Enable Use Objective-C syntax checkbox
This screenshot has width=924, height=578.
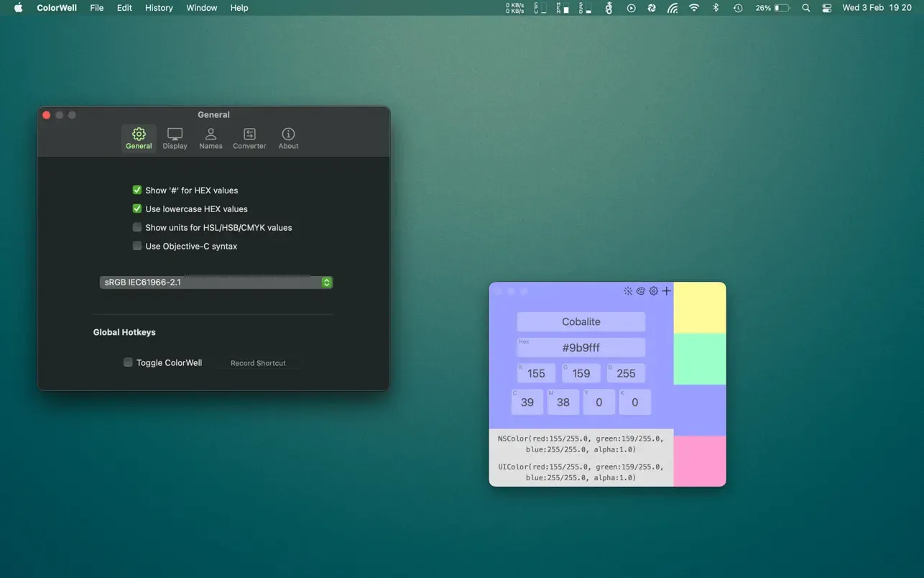click(x=137, y=246)
